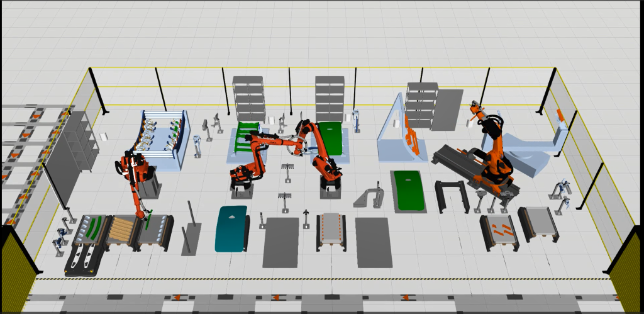
Task: Select the black U-shaped frame fixture
Action: tap(451, 195)
